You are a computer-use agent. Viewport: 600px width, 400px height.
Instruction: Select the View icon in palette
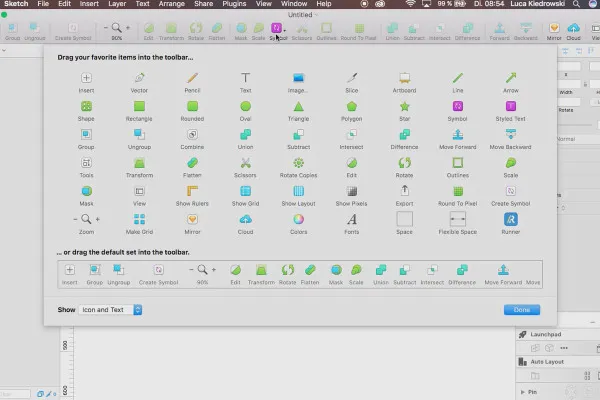pos(139,191)
